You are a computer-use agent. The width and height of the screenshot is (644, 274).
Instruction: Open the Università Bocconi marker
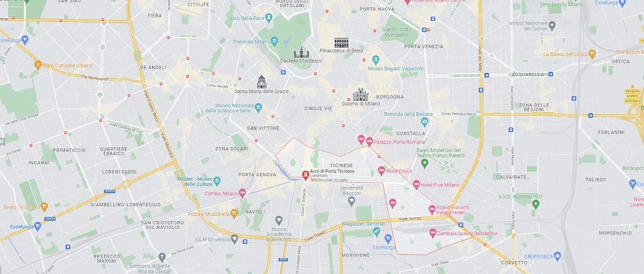[351, 201]
